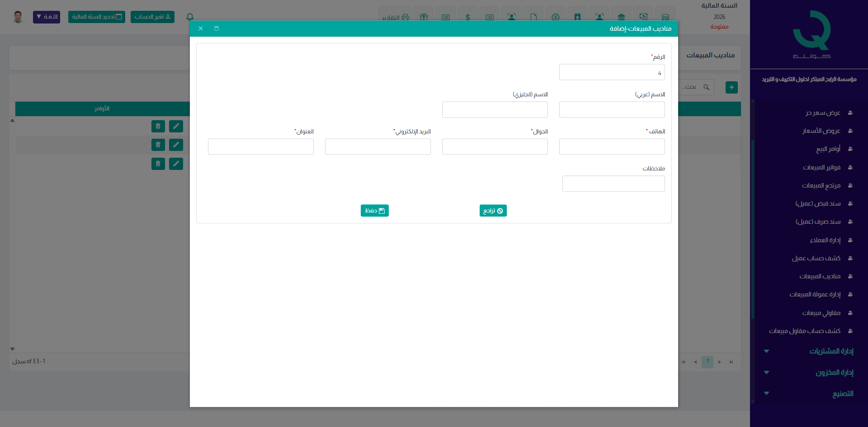Click the dollar sign toolbar icon
The width and height of the screenshot is (868, 427).
click(467, 17)
